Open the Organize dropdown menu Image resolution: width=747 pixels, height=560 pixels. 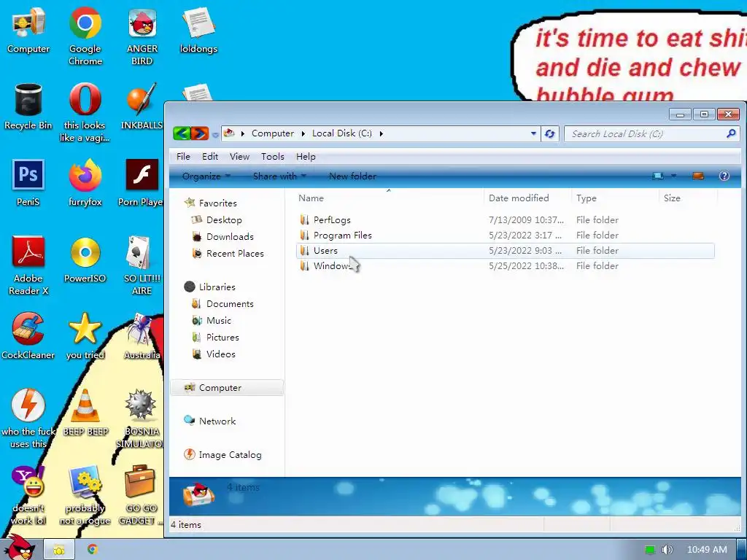[x=206, y=176]
